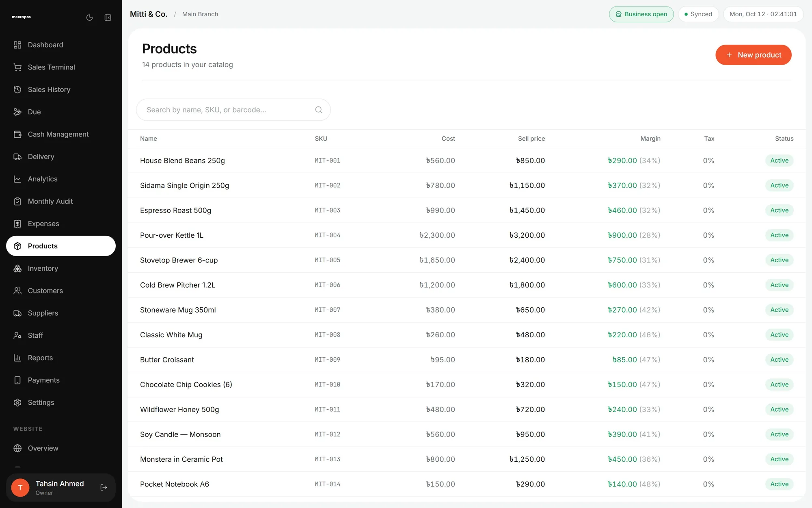Select the Due icon

(17, 112)
